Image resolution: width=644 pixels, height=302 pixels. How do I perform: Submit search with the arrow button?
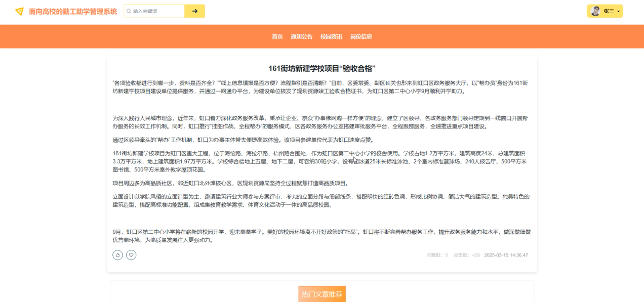(x=195, y=11)
